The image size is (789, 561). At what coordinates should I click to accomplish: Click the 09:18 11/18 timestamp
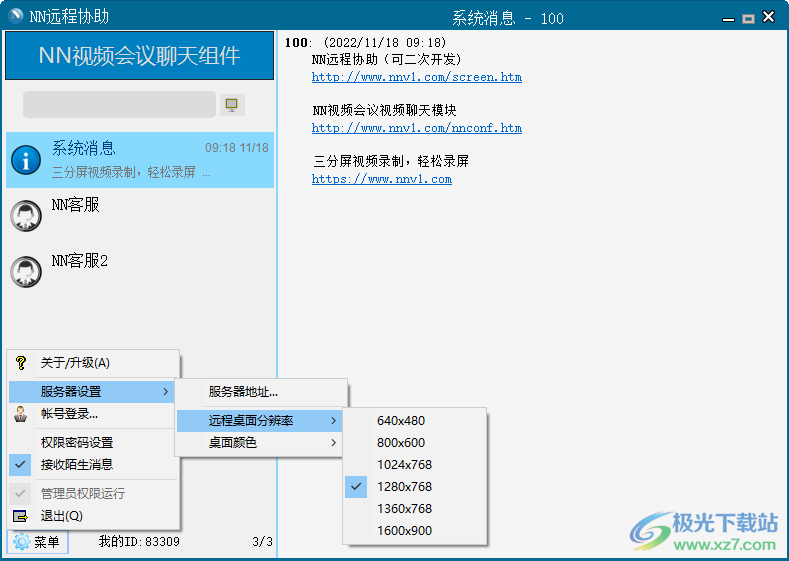[x=236, y=148]
